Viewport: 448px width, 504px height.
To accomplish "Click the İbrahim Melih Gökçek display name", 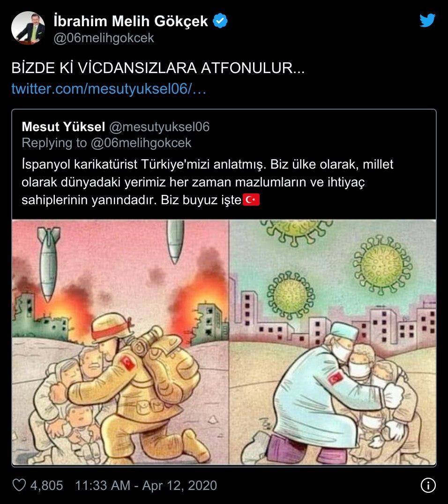I will tap(131, 21).
